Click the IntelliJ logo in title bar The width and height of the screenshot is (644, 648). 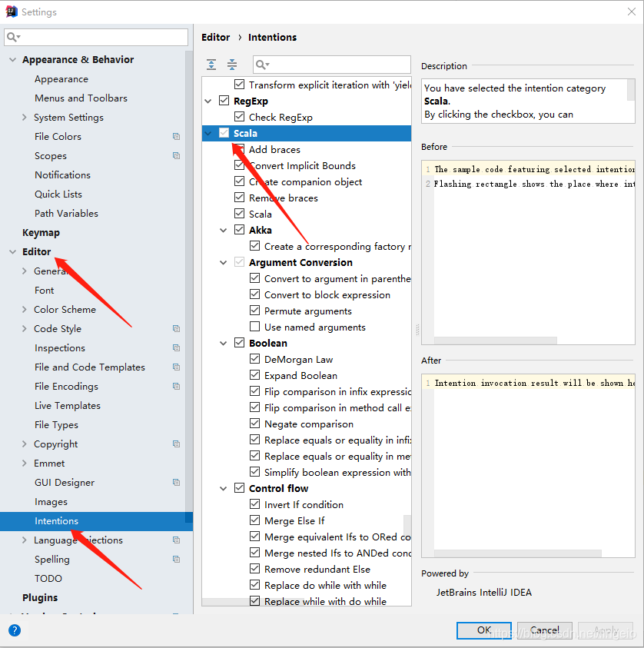pyautogui.click(x=12, y=12)
